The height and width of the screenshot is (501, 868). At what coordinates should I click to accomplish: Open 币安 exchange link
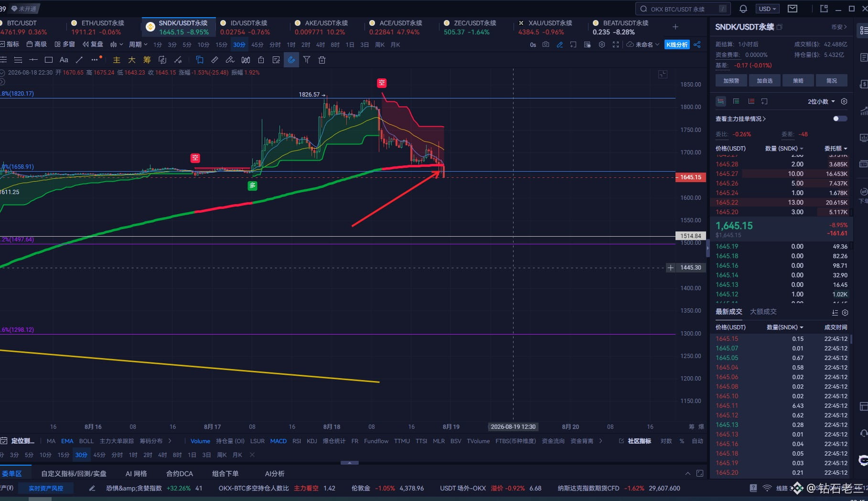(839, 27)
